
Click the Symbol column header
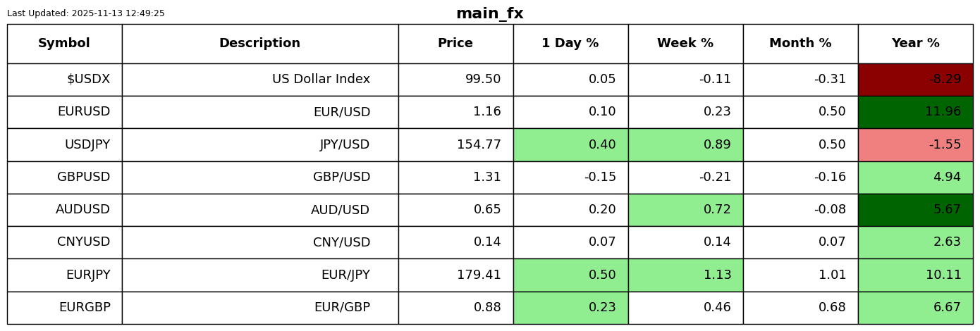point(64,44)
